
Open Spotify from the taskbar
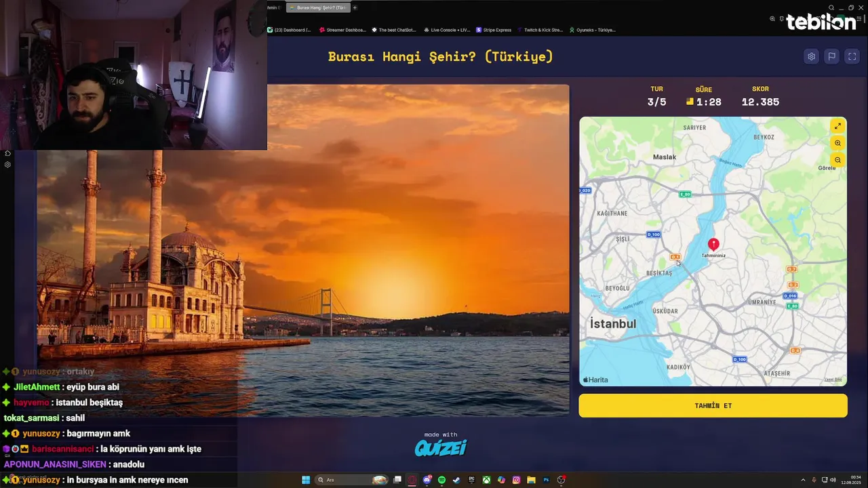pos(441,480)
